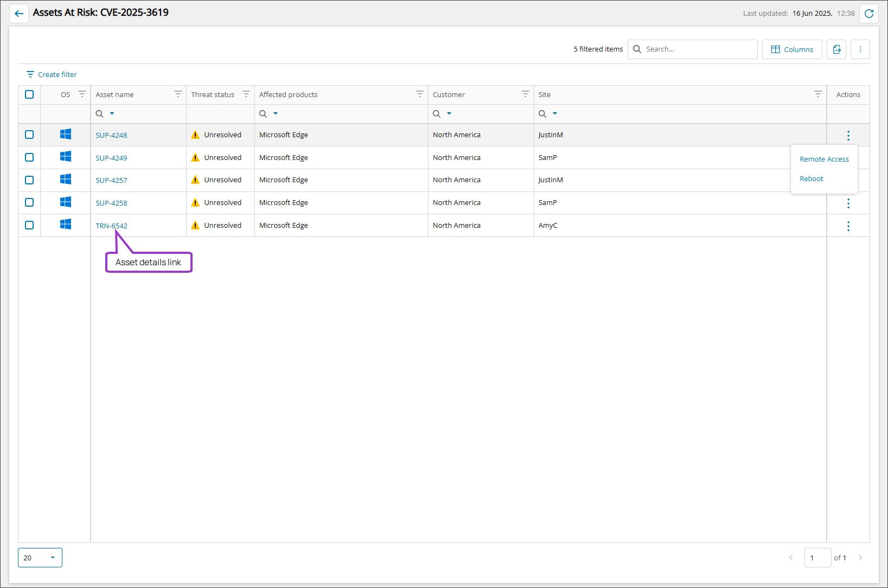This screenshot has width=888, height=588.
Task: Choose Reboot from actions menu
Action: coord(811,179)
